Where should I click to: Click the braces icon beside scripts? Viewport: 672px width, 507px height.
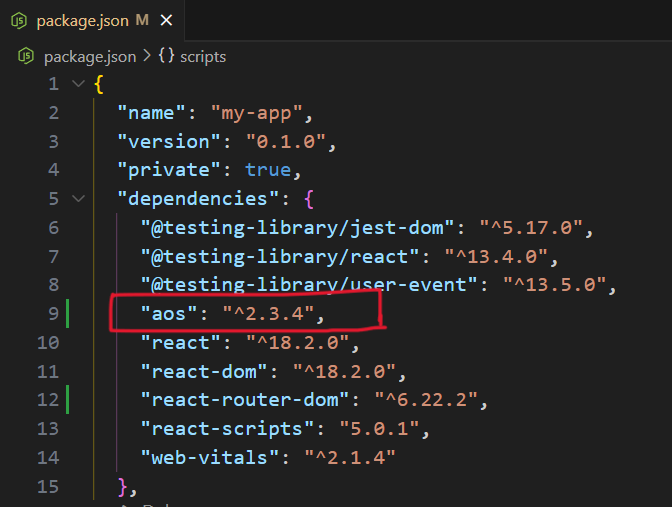166,56
